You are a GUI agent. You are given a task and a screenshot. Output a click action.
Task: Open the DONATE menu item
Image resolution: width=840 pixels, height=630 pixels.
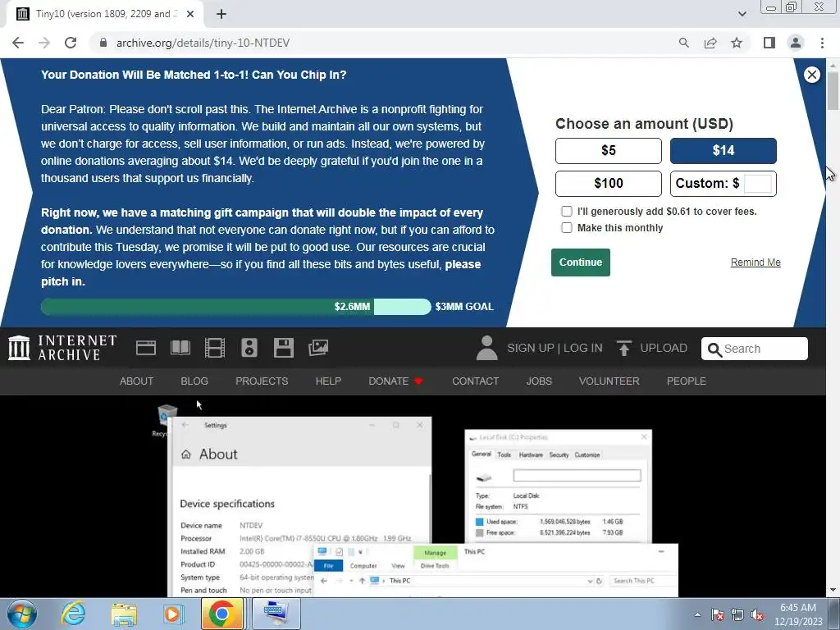pos(395,381)
